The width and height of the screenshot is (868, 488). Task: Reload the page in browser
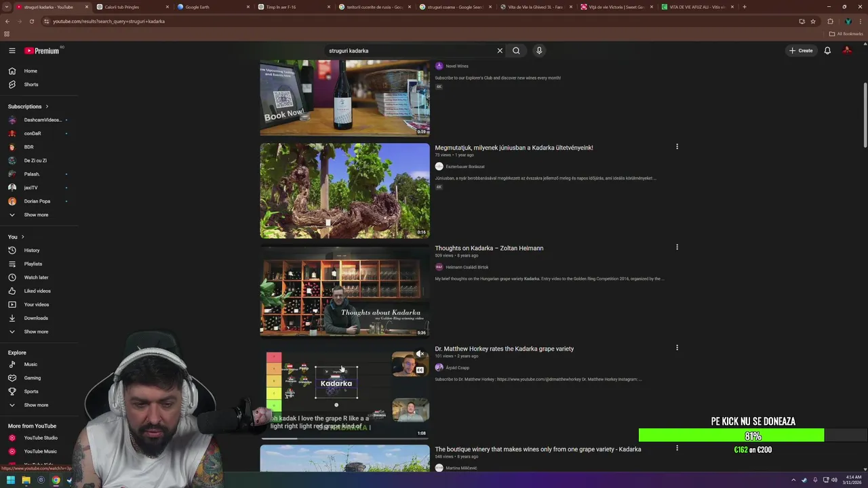click(31, 21)
